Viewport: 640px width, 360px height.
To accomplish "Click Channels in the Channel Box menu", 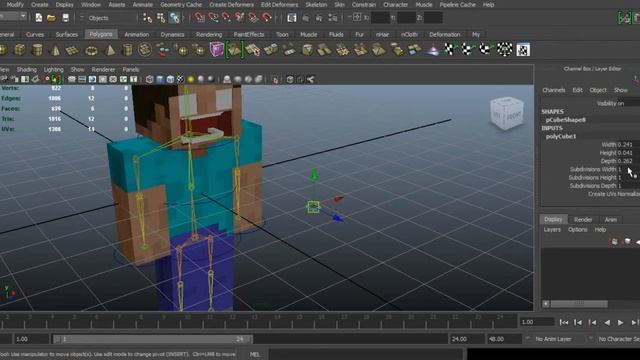I will 554,90.
